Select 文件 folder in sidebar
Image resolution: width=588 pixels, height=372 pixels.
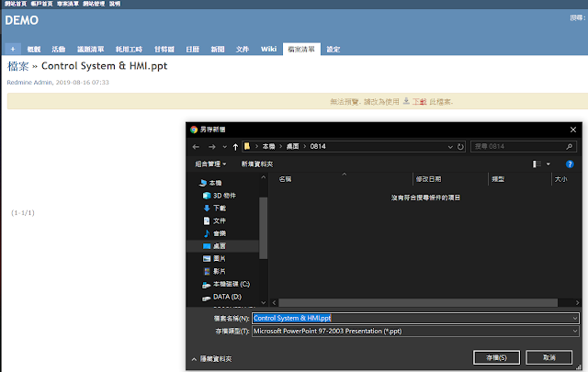point(215,220)
